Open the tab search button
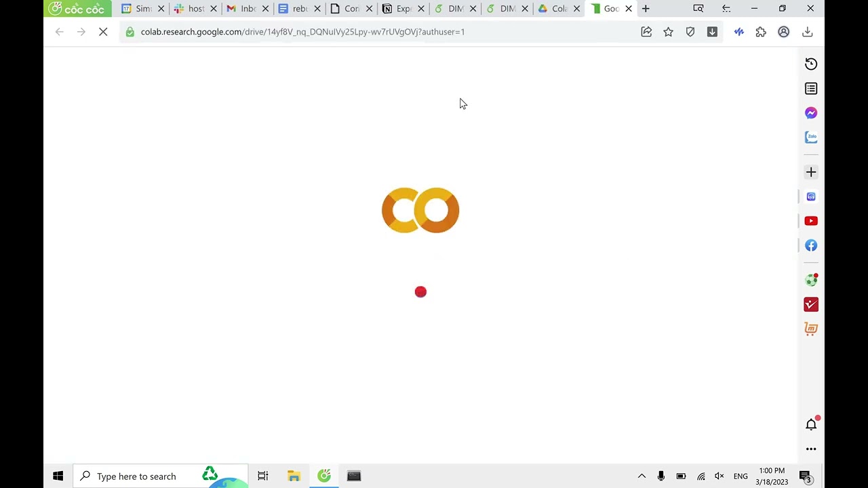This screenshot has width=868, height=488. (x=698, y=9)
